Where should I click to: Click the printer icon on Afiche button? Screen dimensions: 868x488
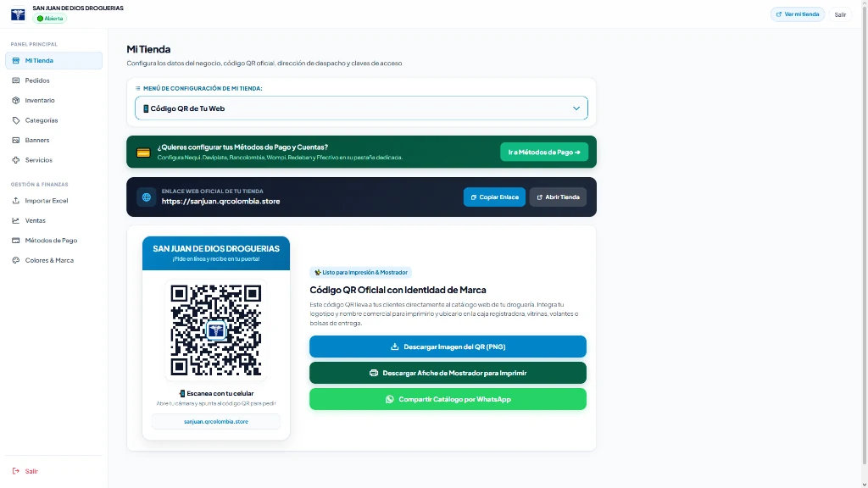coord(374,373)
